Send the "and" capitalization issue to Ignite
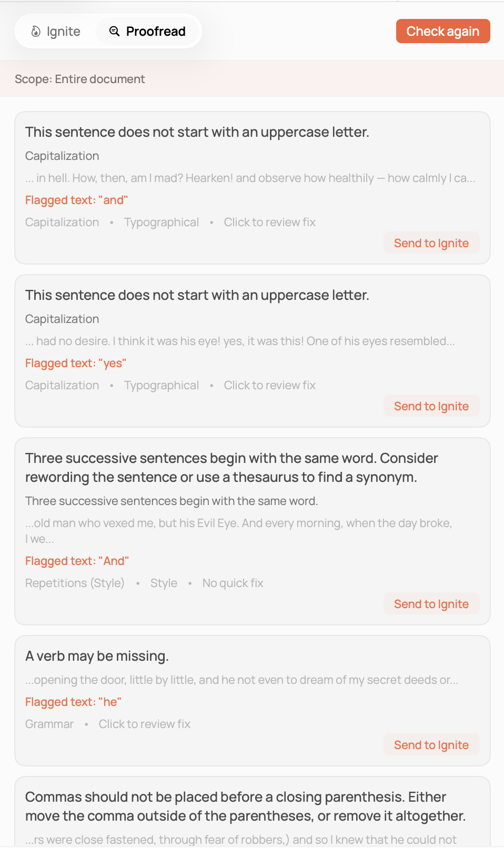 (431, 243)
